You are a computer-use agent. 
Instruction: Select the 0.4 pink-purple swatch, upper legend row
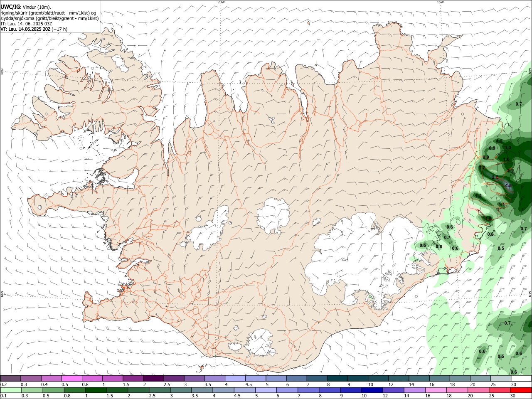coord(51,378)
